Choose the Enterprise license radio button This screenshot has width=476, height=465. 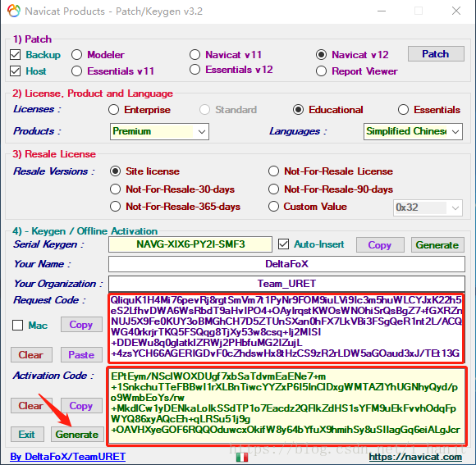click(113, 110)
